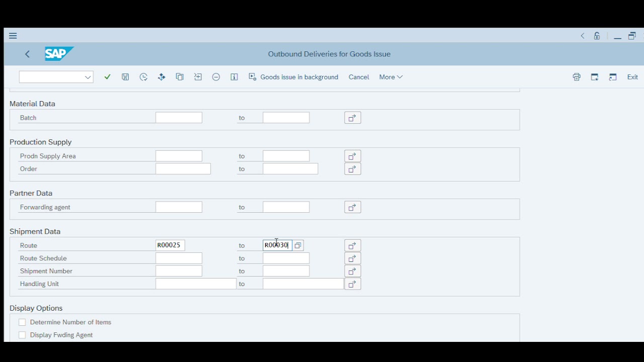Click the Print icon
644x362 pixels.
pos(577,77)
